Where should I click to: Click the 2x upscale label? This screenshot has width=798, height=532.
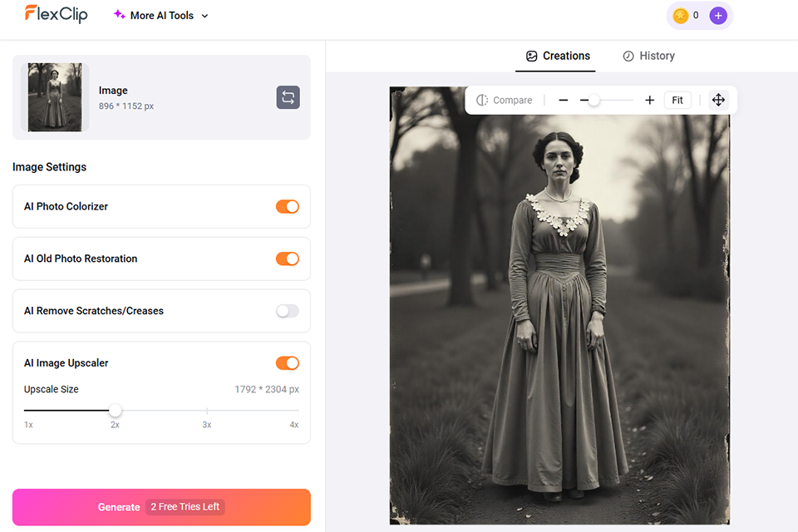click(115, 425)
